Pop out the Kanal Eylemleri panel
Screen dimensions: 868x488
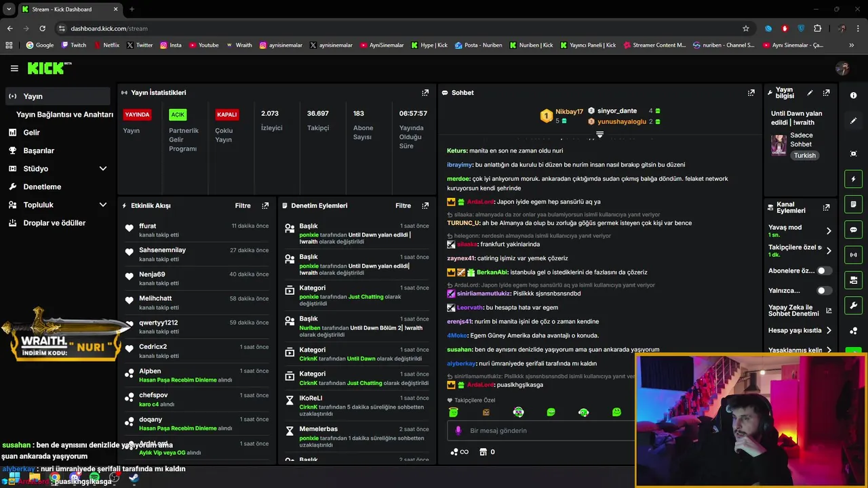(x=826, y=207)
